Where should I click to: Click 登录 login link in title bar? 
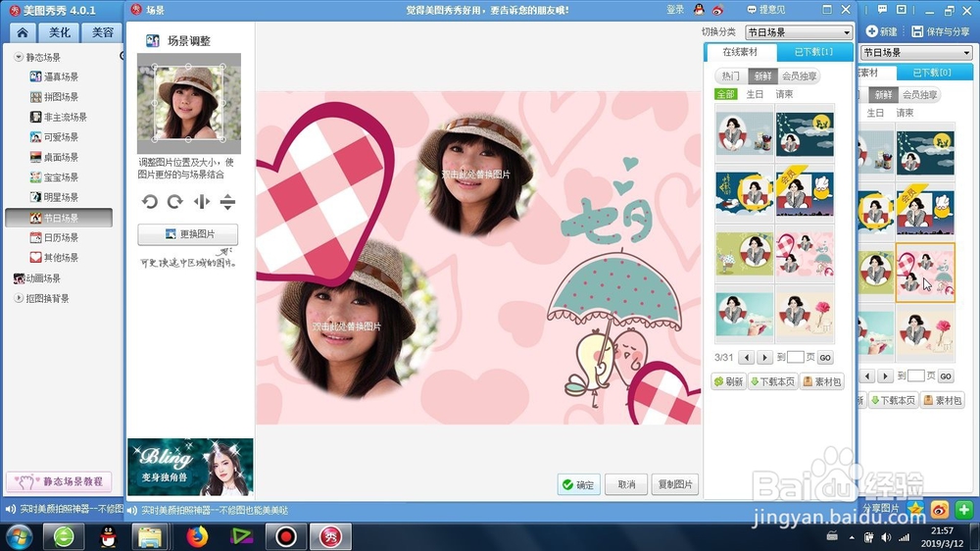(x=675, y=10)
